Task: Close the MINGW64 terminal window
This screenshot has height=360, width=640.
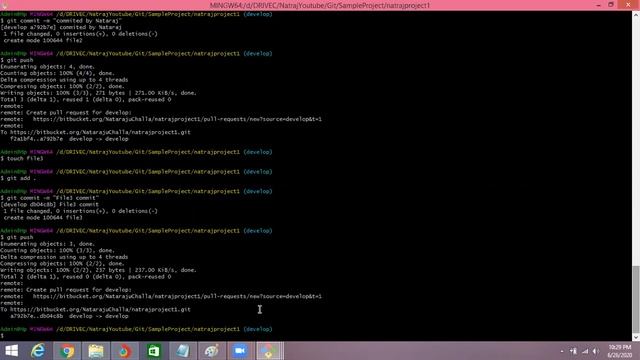Action: (x=628, y=5)
